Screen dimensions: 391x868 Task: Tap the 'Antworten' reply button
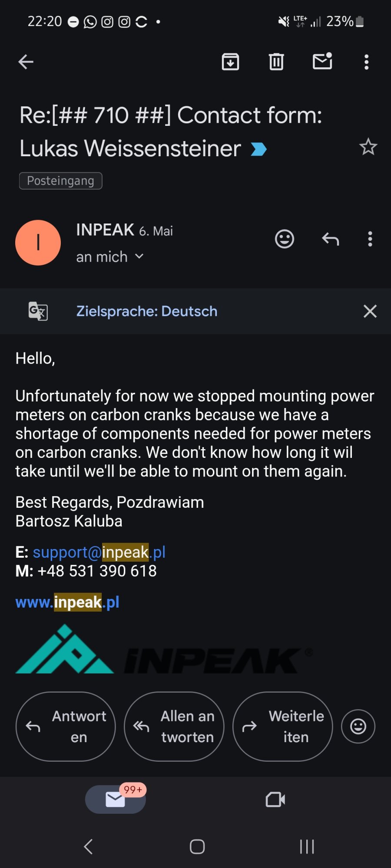click(66, 727)
